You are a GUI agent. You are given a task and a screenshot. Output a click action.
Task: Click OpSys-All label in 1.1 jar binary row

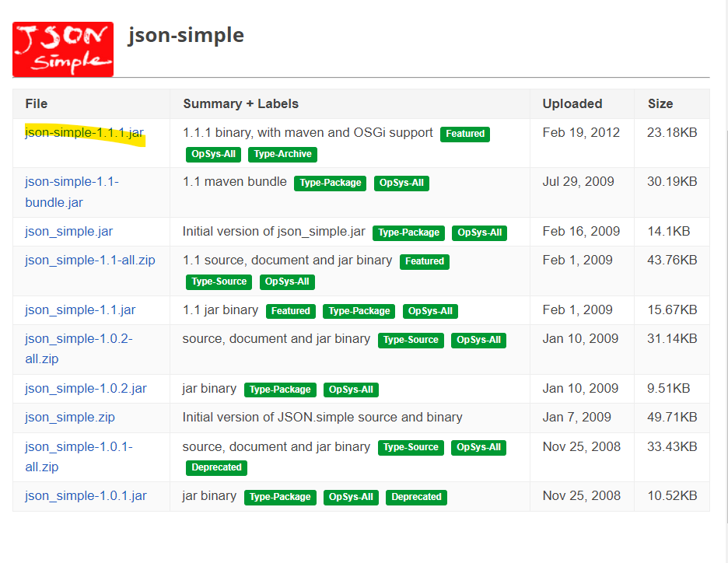tap(430, 311)
